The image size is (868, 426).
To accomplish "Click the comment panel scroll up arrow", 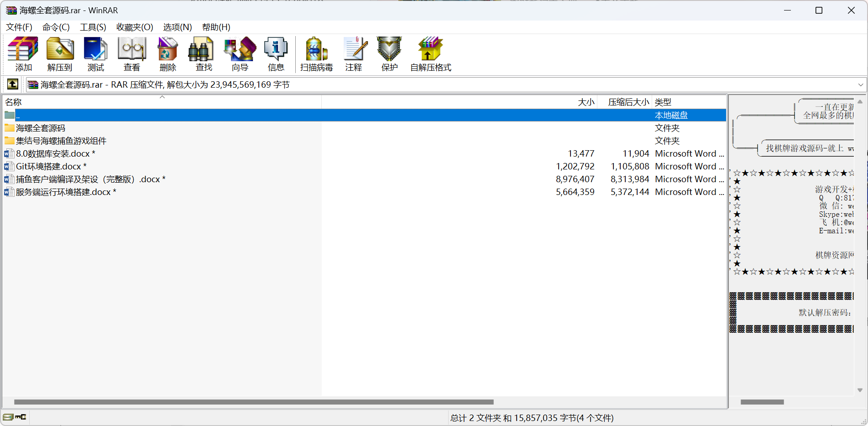I will point(860,101).
